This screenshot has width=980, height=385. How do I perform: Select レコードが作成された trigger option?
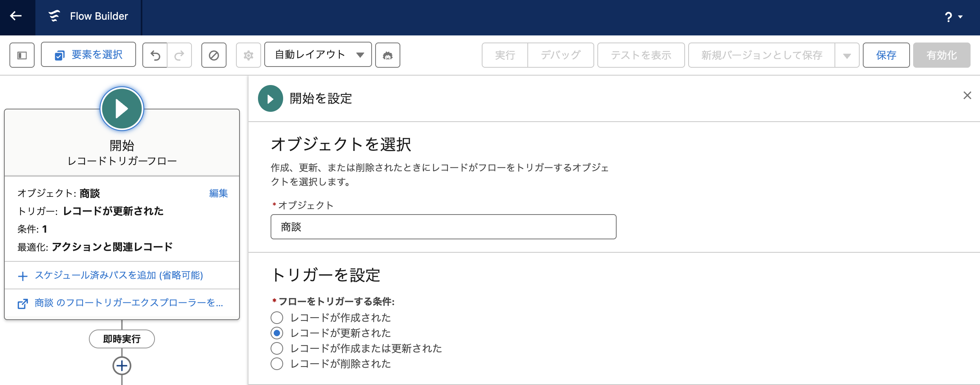276,318
